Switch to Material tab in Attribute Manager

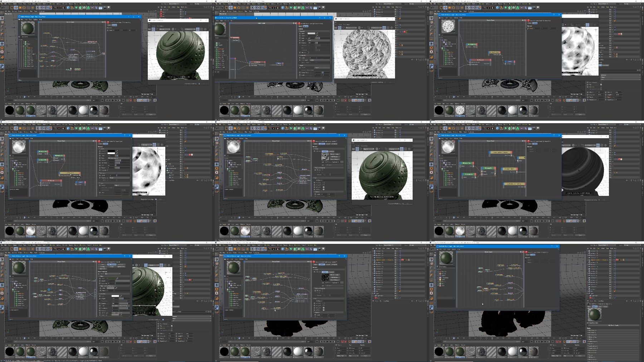595,307
